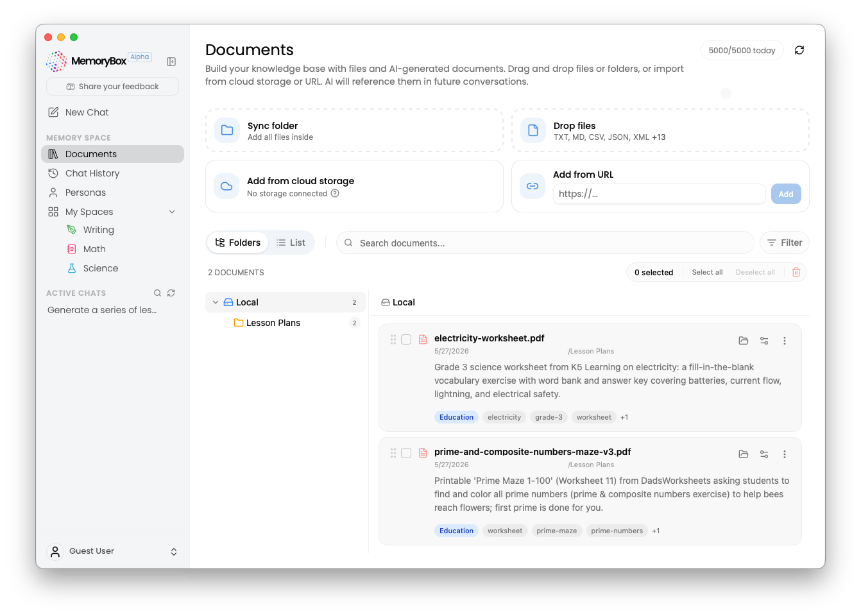Image resolution: width=861 pixels, height=616 pixels.
Task: Click Education tag on prime maze pdf
Action: point(456,531)
